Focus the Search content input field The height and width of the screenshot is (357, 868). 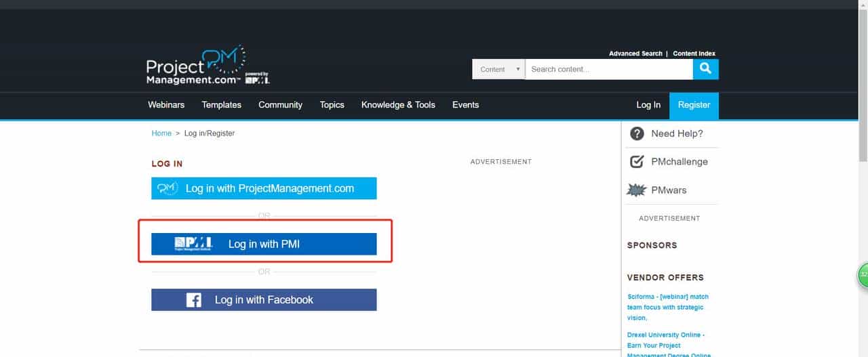[608, 69]
